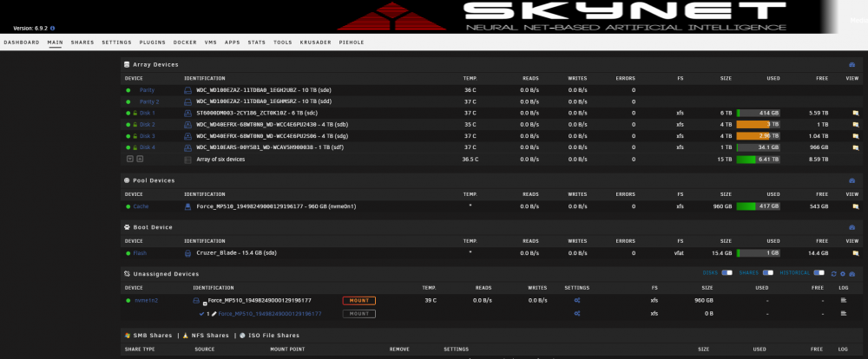Click the Disk 1 padlock encryption icon

[x=135, y=113]
